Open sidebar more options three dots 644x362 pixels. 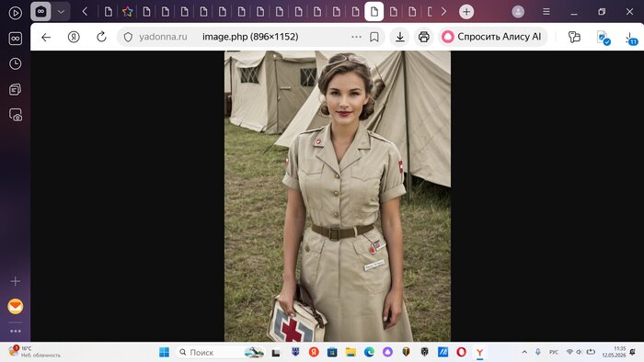(x=16, y=331)
